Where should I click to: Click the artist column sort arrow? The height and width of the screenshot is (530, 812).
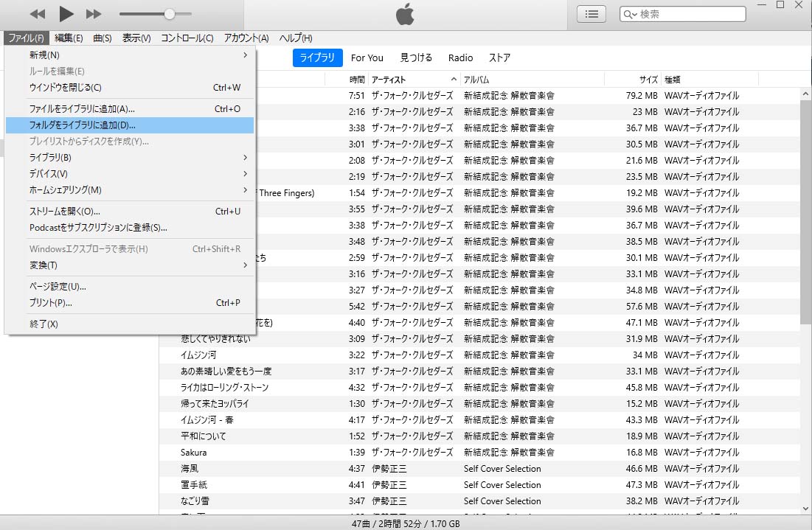click(453, 80)
